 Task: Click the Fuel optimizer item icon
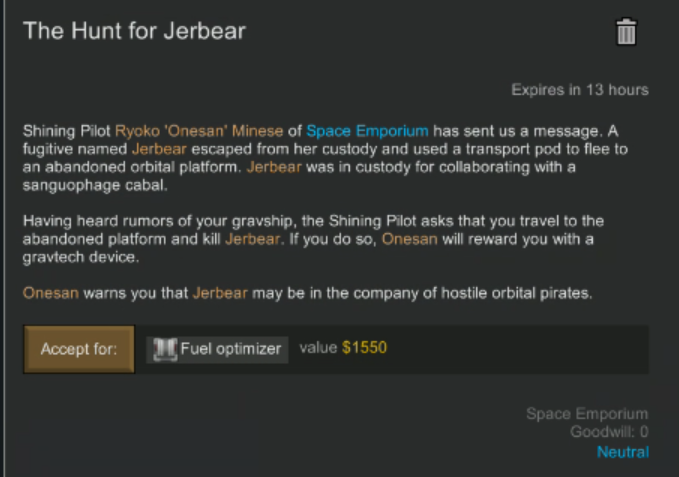coord(165,349)
